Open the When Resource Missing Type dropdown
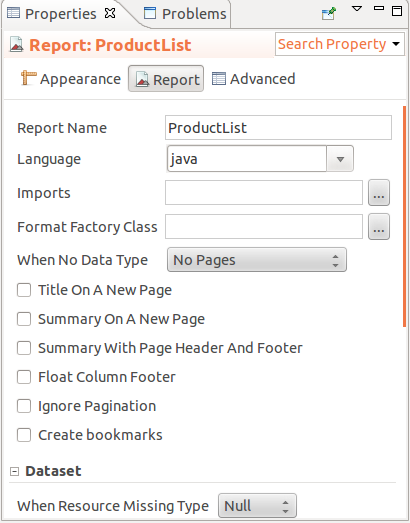Viewport: 410px width, 523px height. pos(257,506)
